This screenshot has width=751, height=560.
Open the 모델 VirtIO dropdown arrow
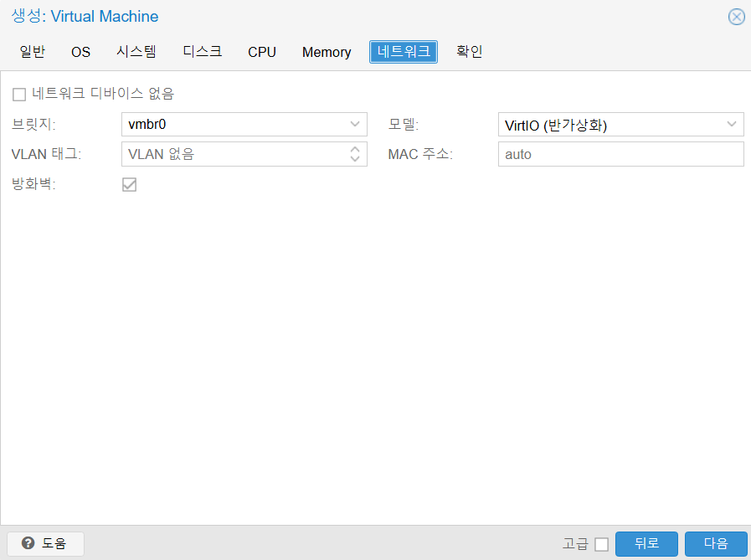pyautogui.click(x=732, y=124)
